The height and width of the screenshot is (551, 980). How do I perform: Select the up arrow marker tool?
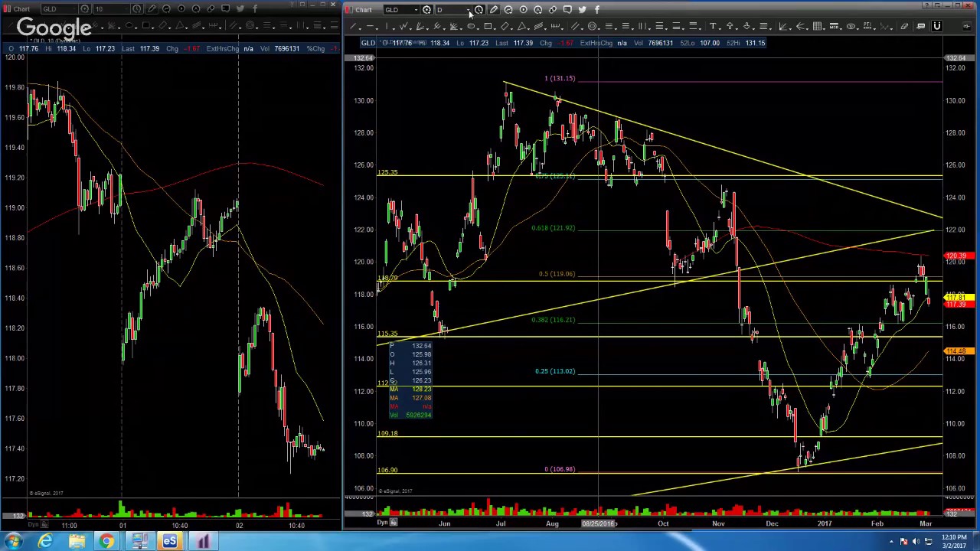click(730, 26)
